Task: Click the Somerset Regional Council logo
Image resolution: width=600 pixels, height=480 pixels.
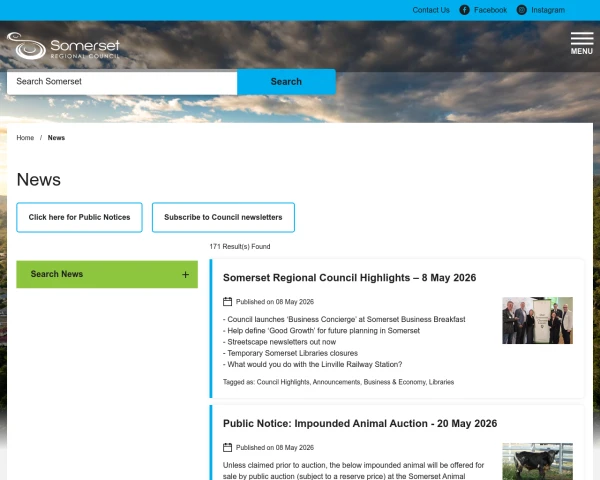Action: click(64, 46)
